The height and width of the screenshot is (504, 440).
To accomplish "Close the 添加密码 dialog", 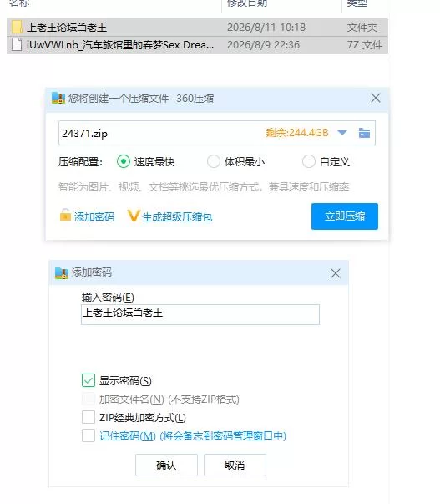I will click(x=336, y=273).
